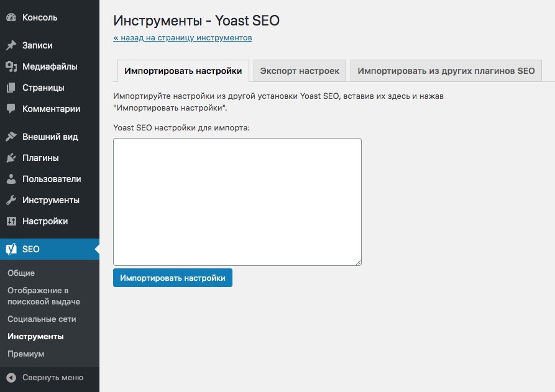Open the Записи menu item
The height and width of the screenshot is (392, 555).
[37, 45]
